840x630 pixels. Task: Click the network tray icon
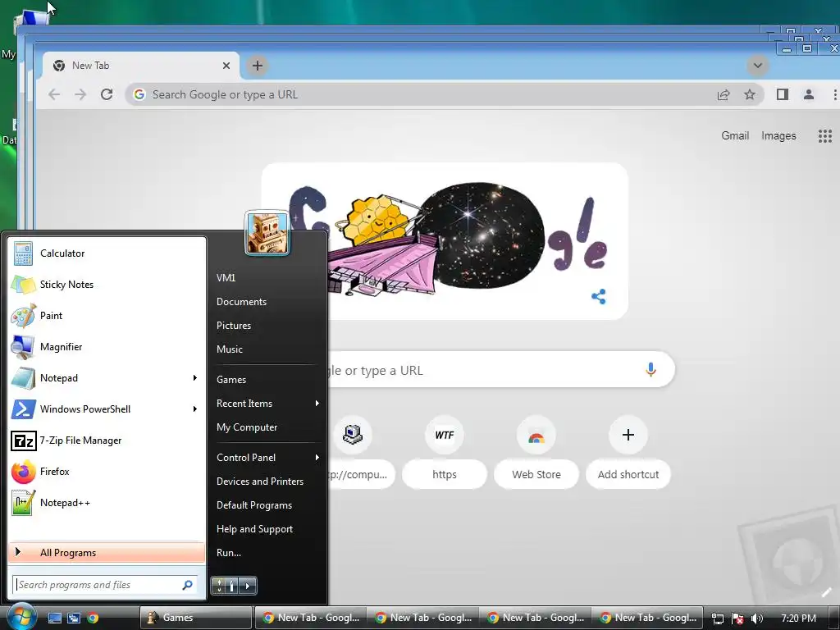tap(718, 619)
